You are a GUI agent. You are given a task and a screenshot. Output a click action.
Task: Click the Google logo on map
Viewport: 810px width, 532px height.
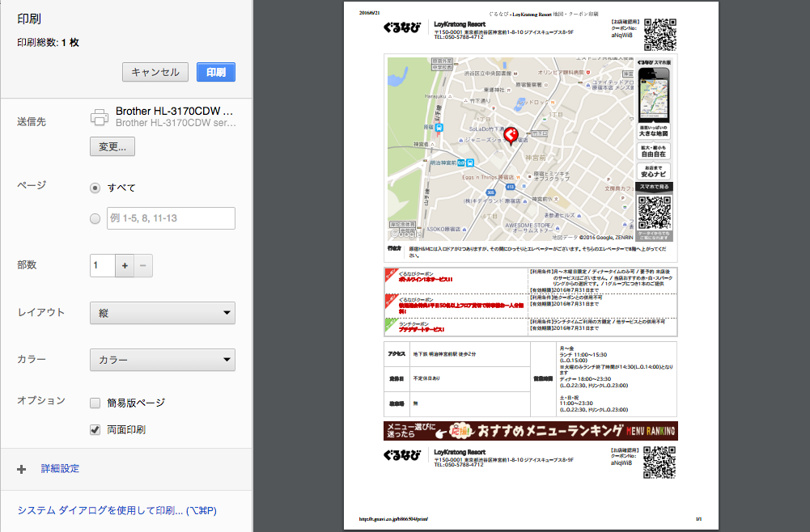pos(406,234)
